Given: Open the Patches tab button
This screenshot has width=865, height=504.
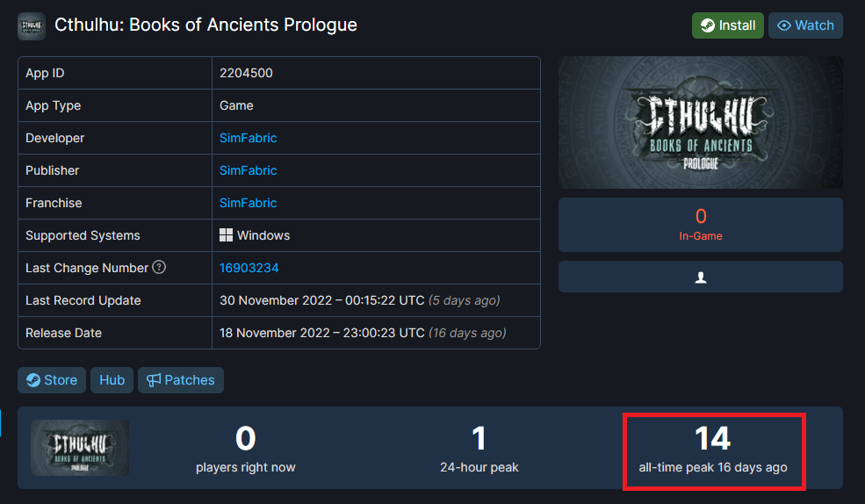Looking at the screenshot, I should [x=180, y=380].
